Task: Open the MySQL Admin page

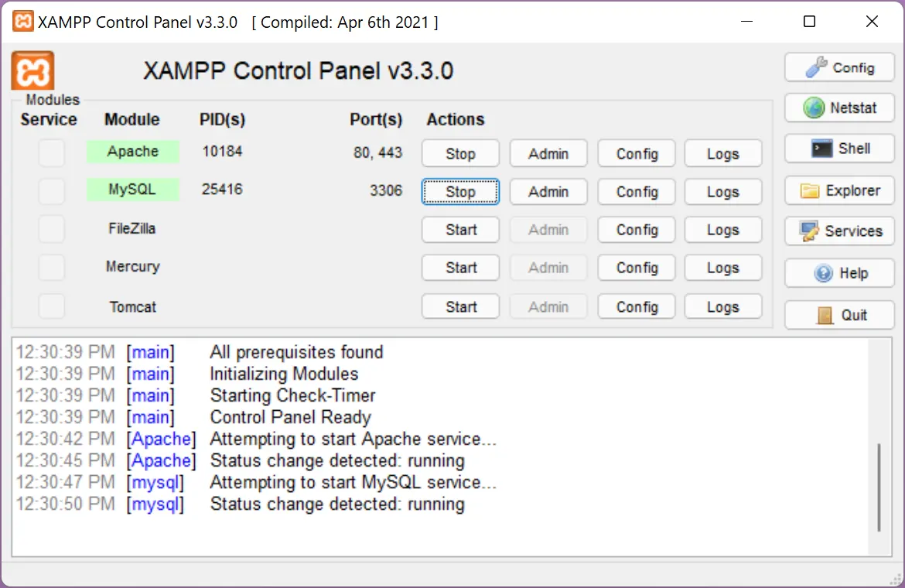Action: (x=548, y=192)
